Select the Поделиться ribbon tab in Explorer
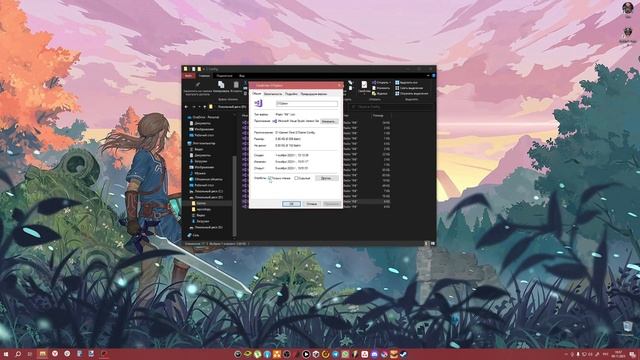 pos(224,76)
